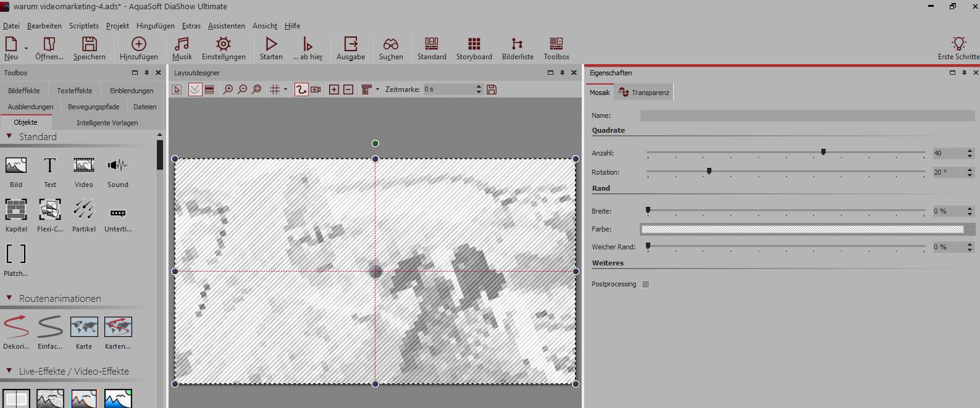Open the Storyboard view
The width and height of the screenshot is (980, 408).
[x=474, y=44]
